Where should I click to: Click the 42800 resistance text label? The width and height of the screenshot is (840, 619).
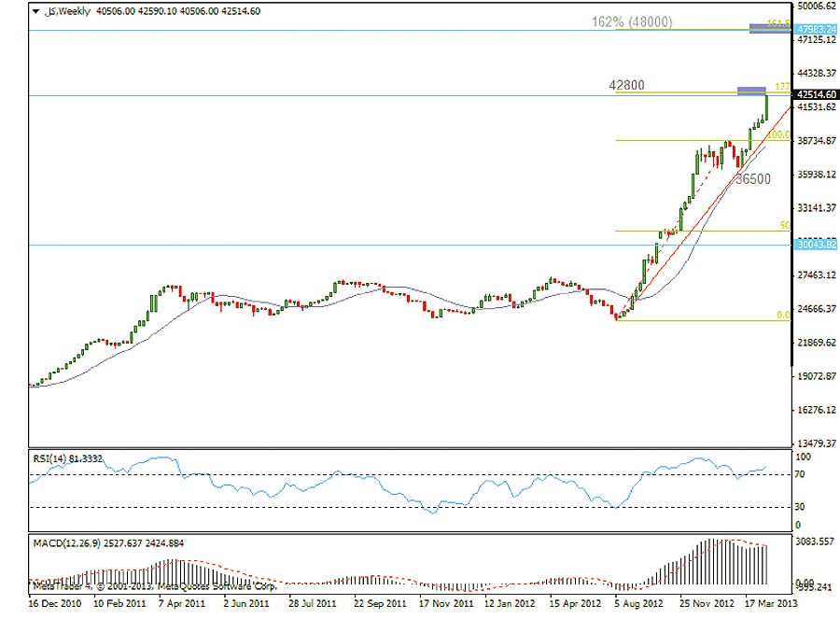[626, 85]
